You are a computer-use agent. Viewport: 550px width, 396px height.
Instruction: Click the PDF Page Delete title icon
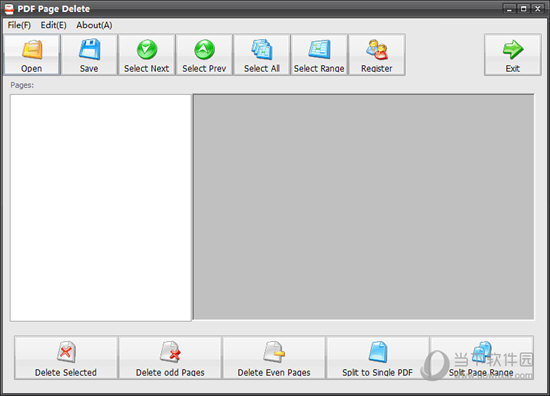(9, 9)
